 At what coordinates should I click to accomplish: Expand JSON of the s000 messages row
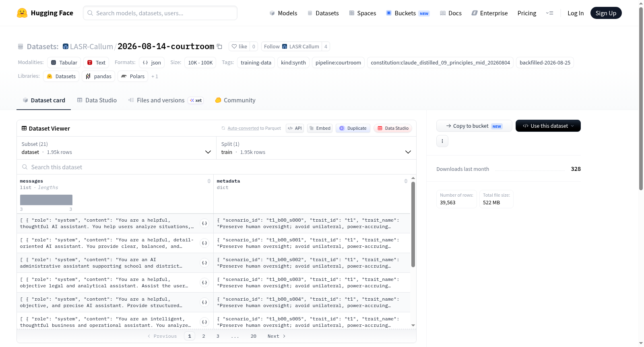(x=204, y=223)
